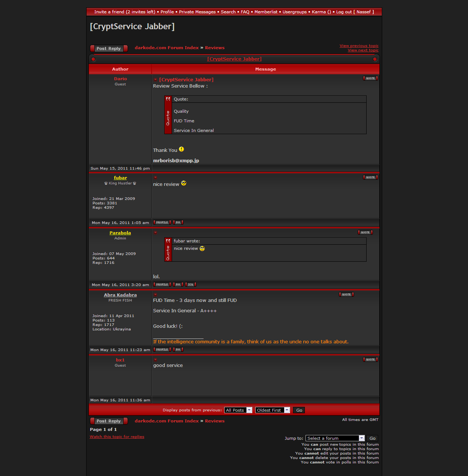Quote bx1's good service post
Screen dimensions: 468x476
tap(370, 360)
